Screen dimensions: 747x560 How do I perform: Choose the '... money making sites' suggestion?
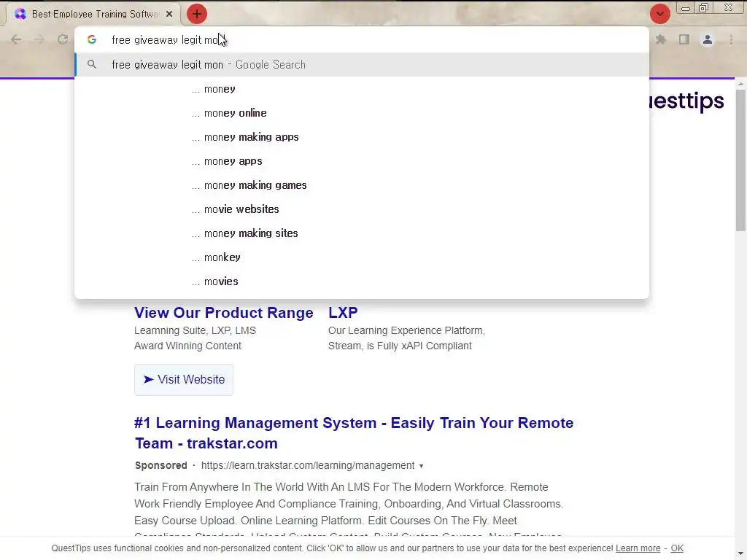[x=362, y=233]
